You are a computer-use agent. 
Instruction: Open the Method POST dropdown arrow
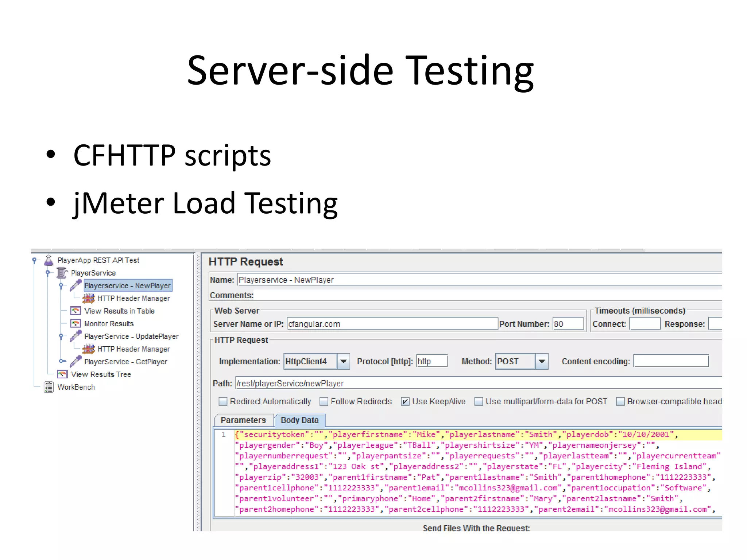click(x=542, y=361)
